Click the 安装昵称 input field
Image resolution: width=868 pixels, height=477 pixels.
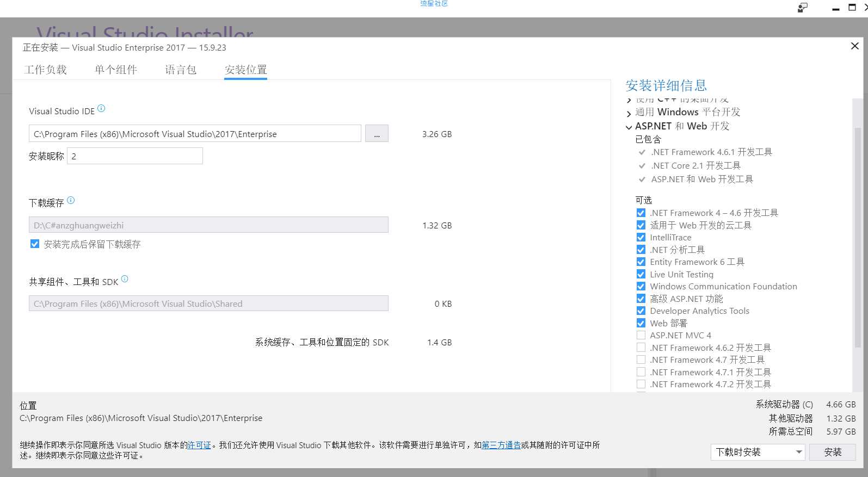[x=135, y=156]
